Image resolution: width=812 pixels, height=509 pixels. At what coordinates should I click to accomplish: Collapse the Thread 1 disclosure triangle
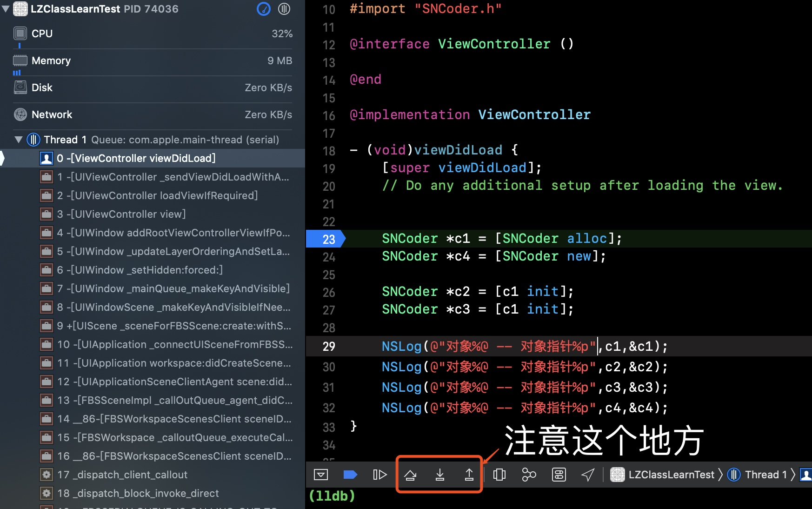[x=19, y=140]
